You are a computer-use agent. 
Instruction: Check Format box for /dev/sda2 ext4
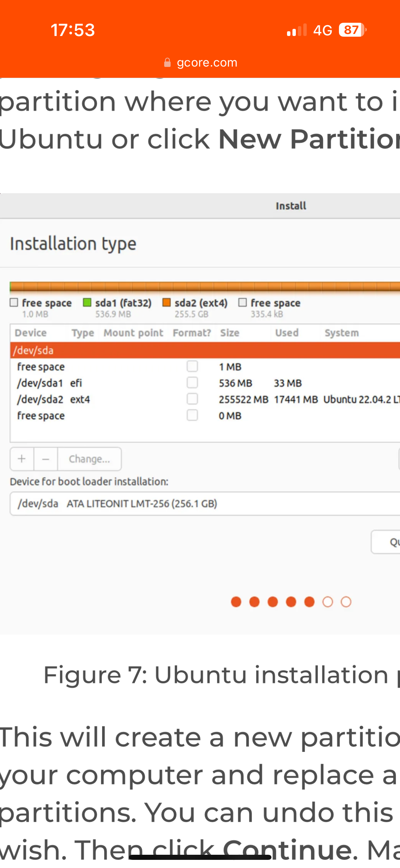click(192, 399)
